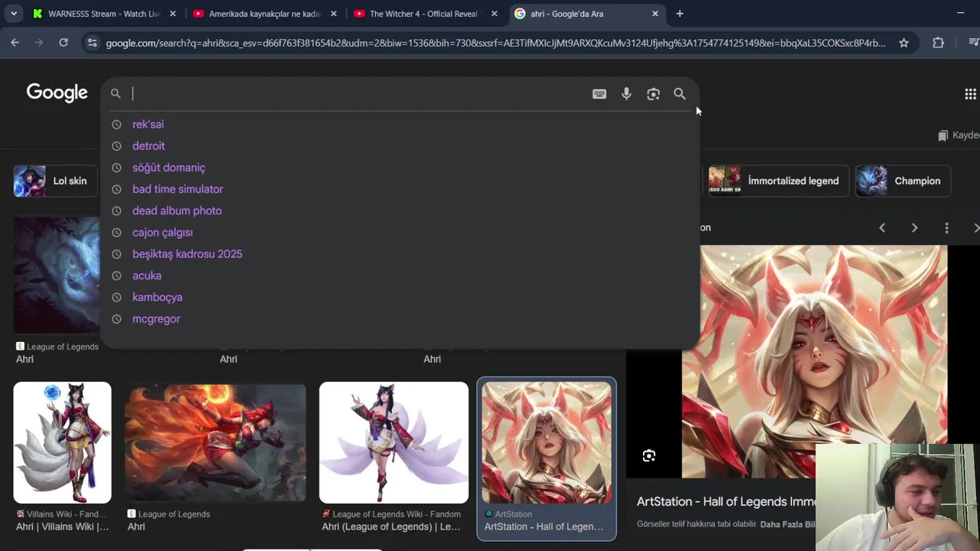The height and width of the screenshot is (551, 980).
Task: Pick the cajon çalgısı suggestion
Action: tap(162, 232)
